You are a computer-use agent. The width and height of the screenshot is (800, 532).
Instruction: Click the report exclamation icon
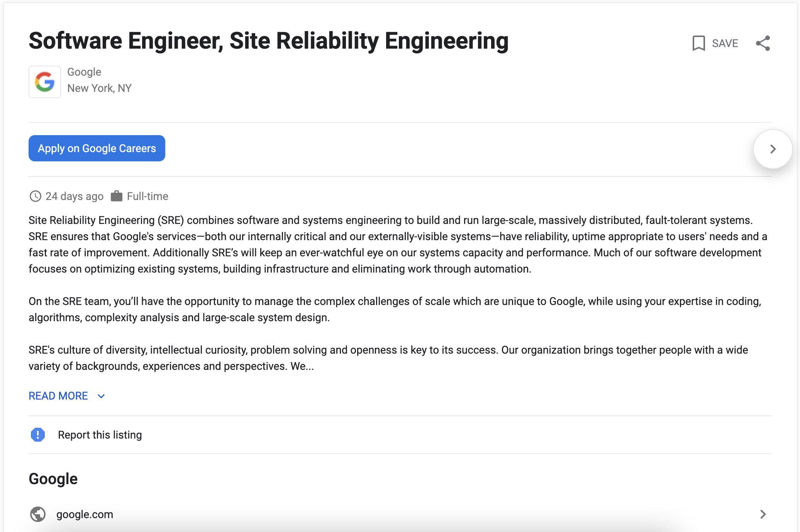click(37, 435)
